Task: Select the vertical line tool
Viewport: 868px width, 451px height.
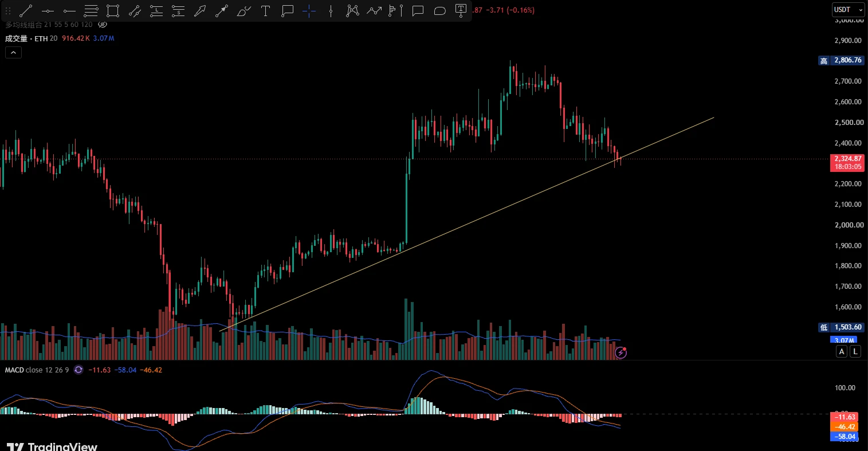Action: [x=331, y=10]
